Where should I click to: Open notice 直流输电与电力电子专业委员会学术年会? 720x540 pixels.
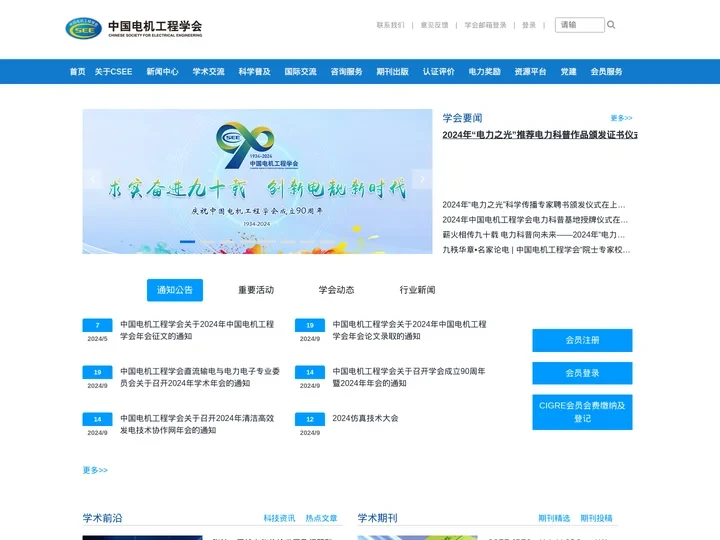coord(200,377)
